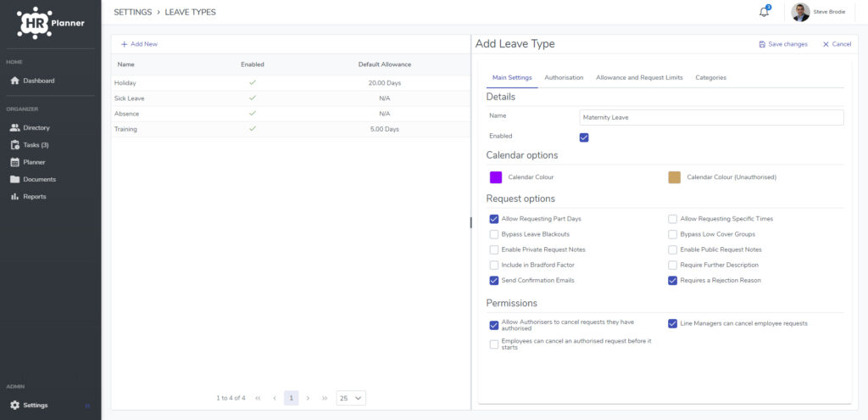This screenshot has height=420, width=868.
Task: Go to next page arrow in pagination
Action: pyautogui.click(x=308, y=398)
